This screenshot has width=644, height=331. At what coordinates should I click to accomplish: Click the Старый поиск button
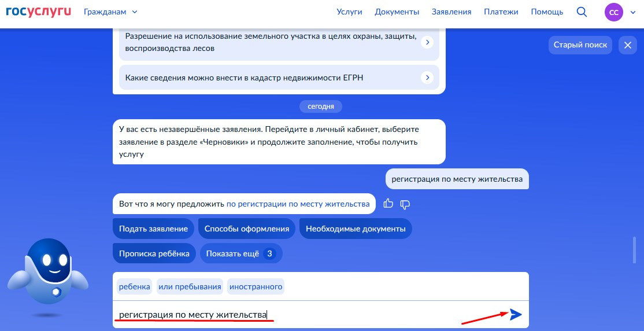click(x=580, y=45)
